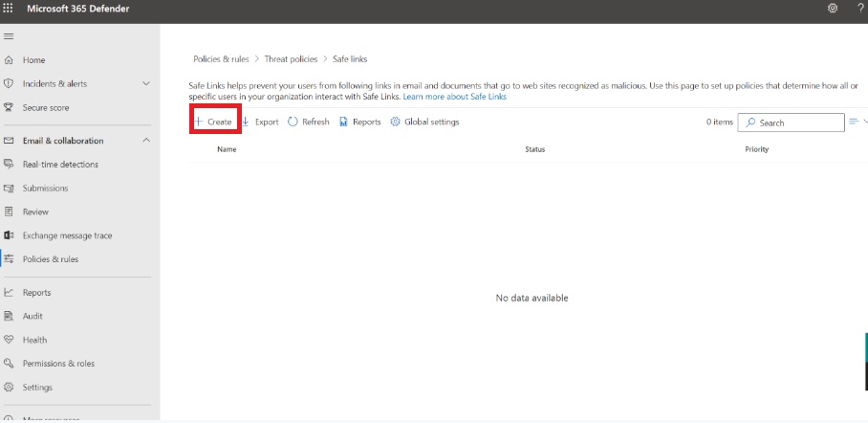Open Permissions & roles in sidebar

[58, 363]
